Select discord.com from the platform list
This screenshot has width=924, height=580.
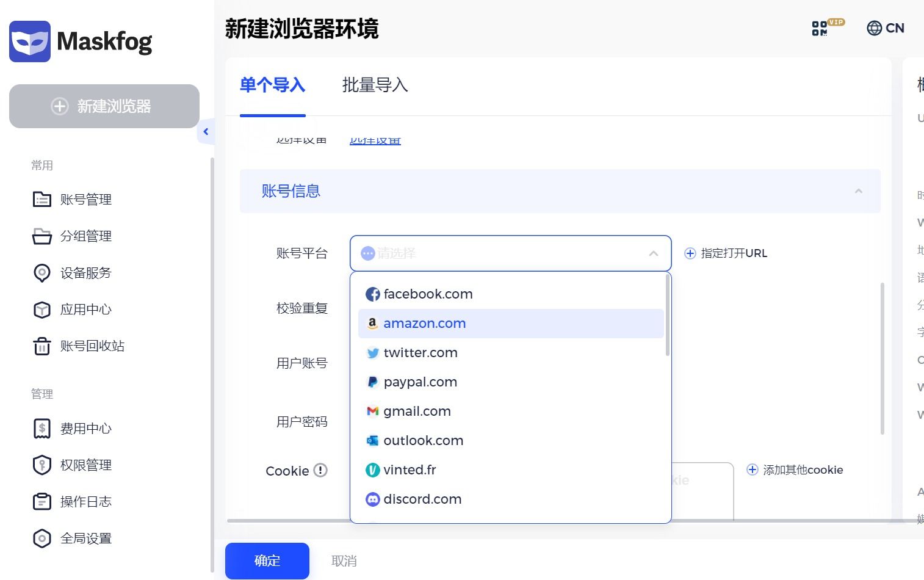point(511,499)
